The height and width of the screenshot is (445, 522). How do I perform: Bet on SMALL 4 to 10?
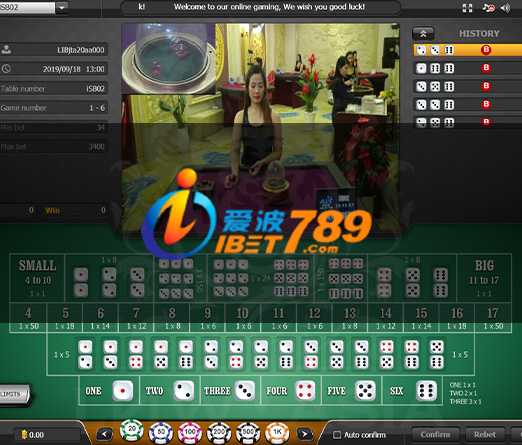(x=37, y=278)
